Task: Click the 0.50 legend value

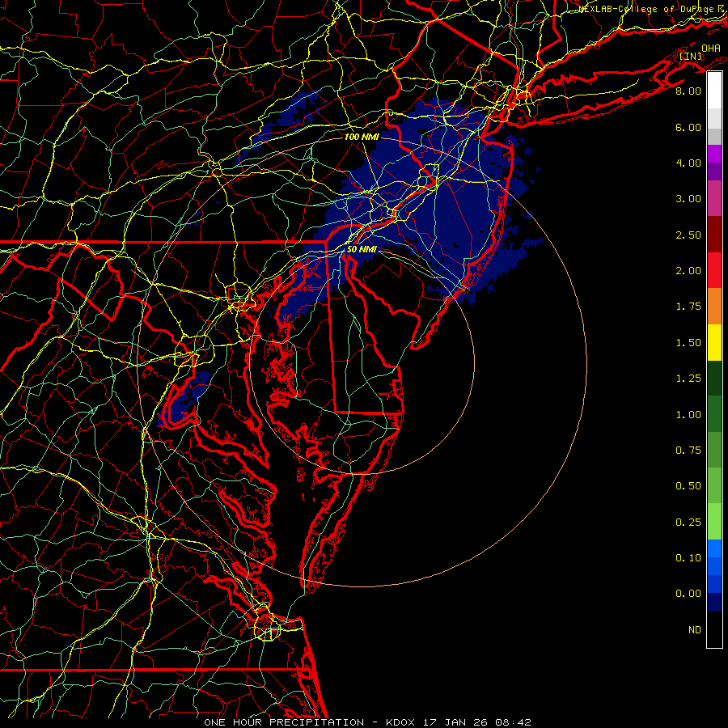Action: (x=688, y=486)
